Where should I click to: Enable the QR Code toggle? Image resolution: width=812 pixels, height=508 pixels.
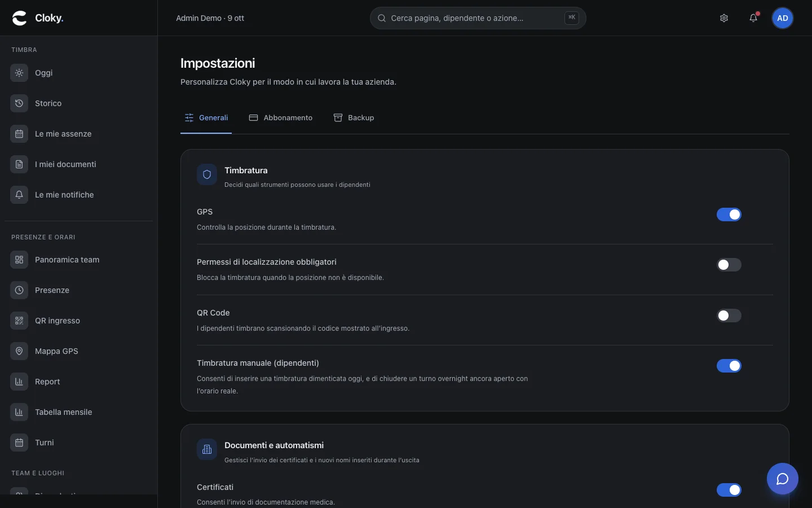pos(729,316)
